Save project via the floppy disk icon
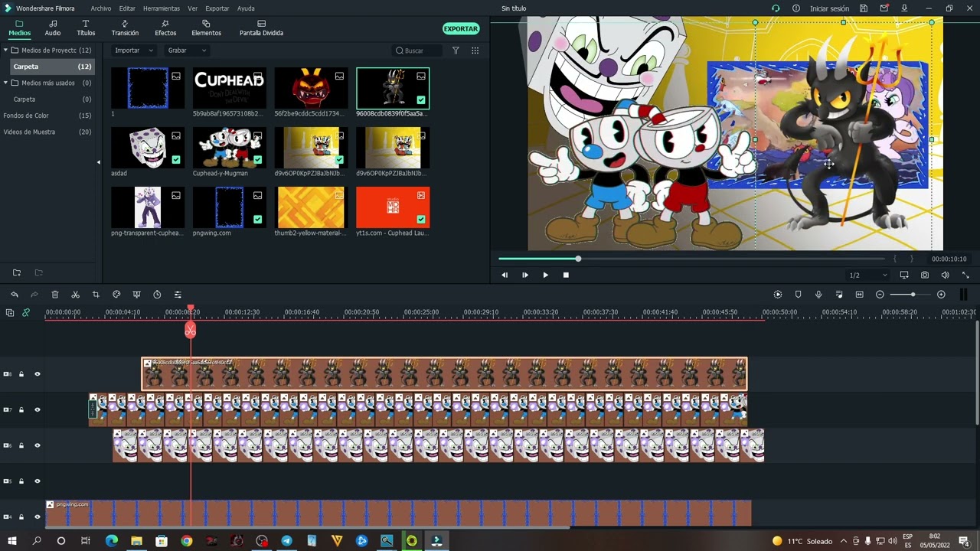 pos(864,8)
